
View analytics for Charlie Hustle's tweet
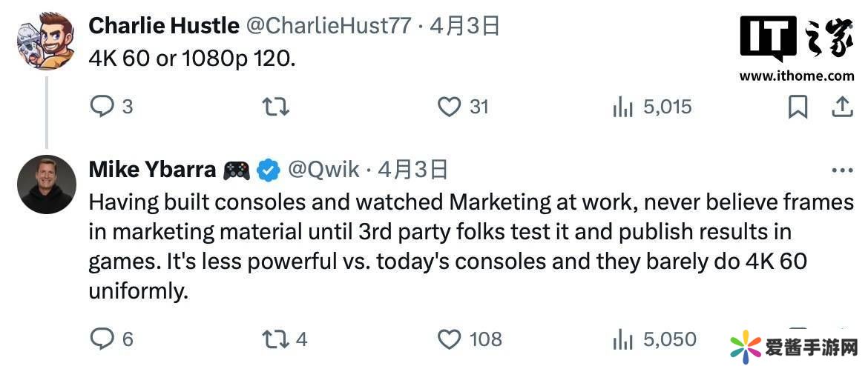[x=622, y=107]
